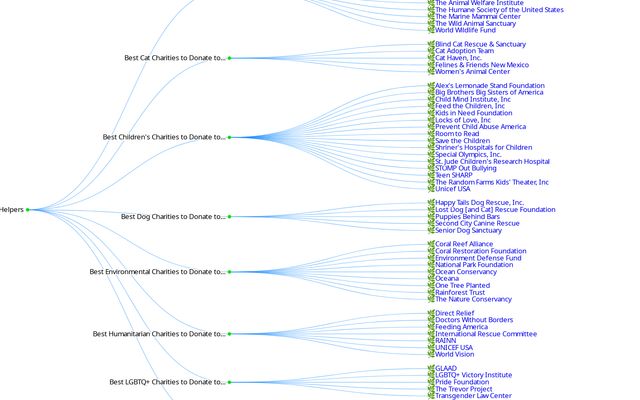
Task: Select the Best Cat Charities to Donate to label
Action: 175,58
